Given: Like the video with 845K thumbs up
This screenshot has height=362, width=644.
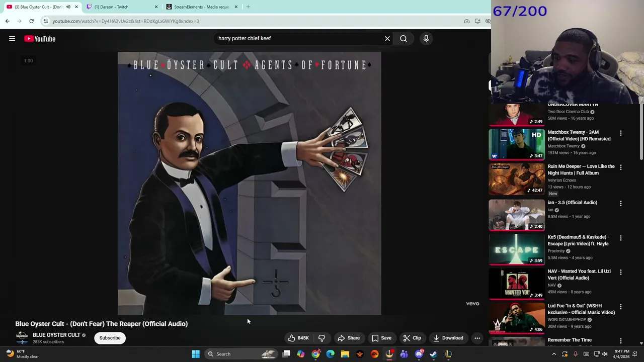Looking at the screenshot, I should pyautogui.click(x=298, y=338).
